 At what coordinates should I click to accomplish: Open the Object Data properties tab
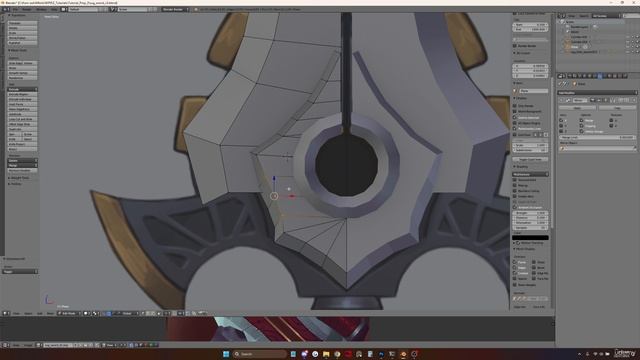pyautogui.click(x=604, y=76)
